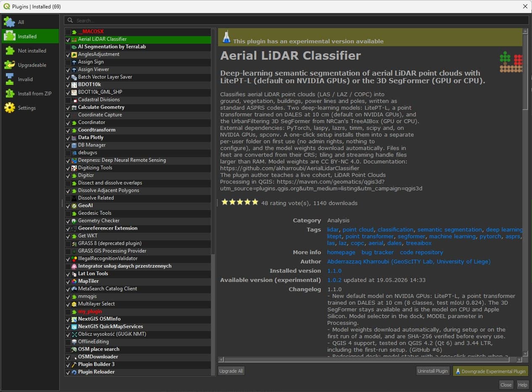Click Downgrade Experimental Plugin button
This screenshot has height=392, width=532.
click(490, 371)
